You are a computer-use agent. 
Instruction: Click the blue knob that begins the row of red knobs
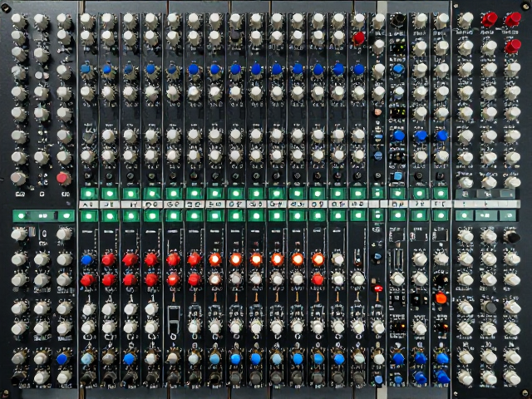pos(86,260)
